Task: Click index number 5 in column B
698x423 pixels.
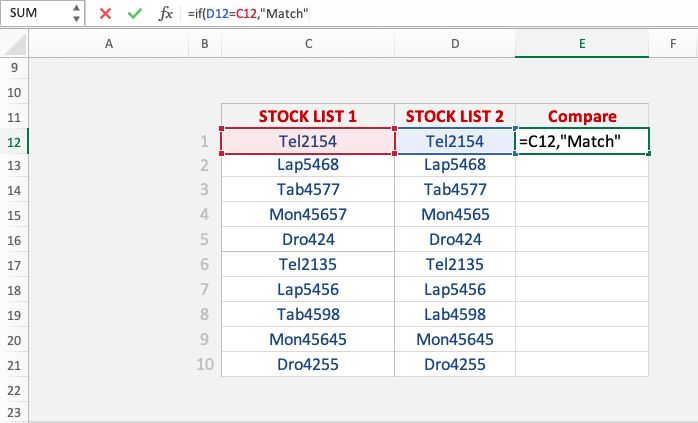Action: coord(204,240)
